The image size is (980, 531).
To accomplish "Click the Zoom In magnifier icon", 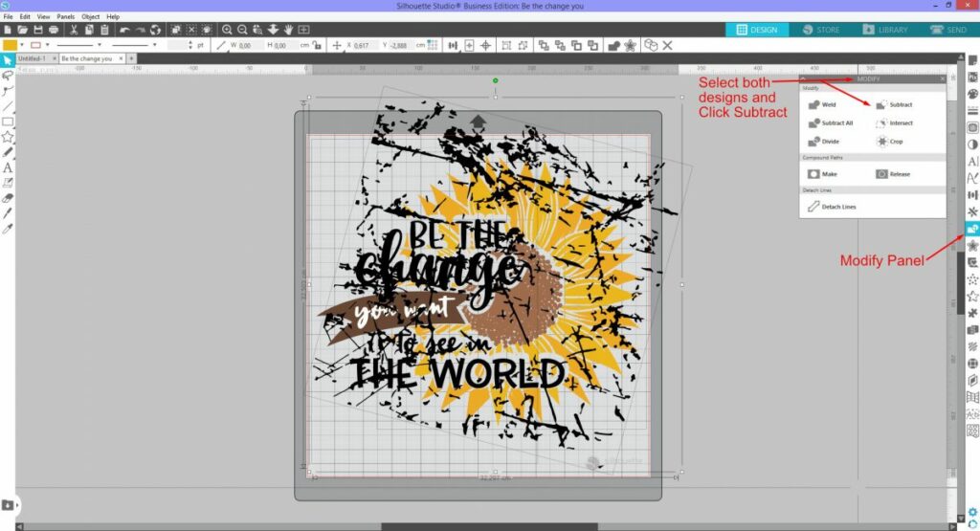I will coord(227,31).
